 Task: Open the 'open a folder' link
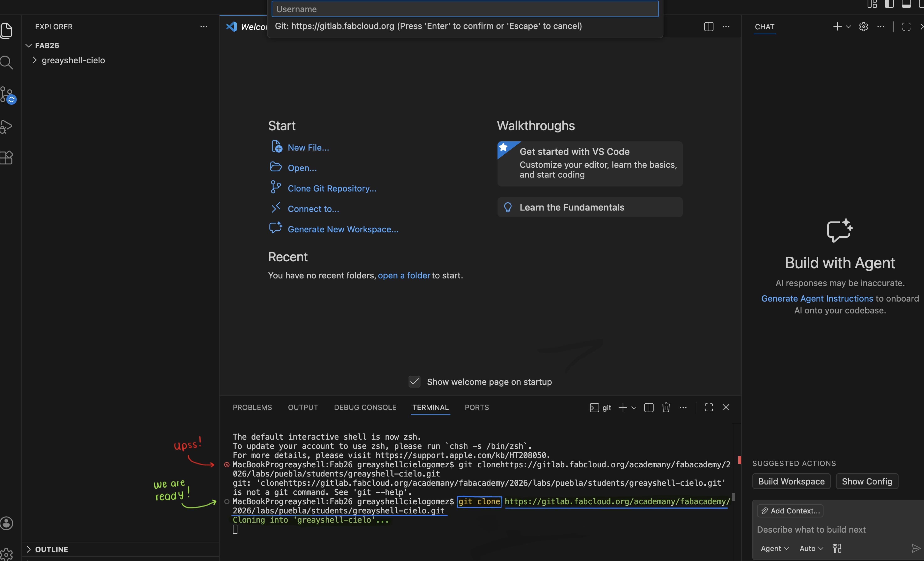(x=404, y=276)
